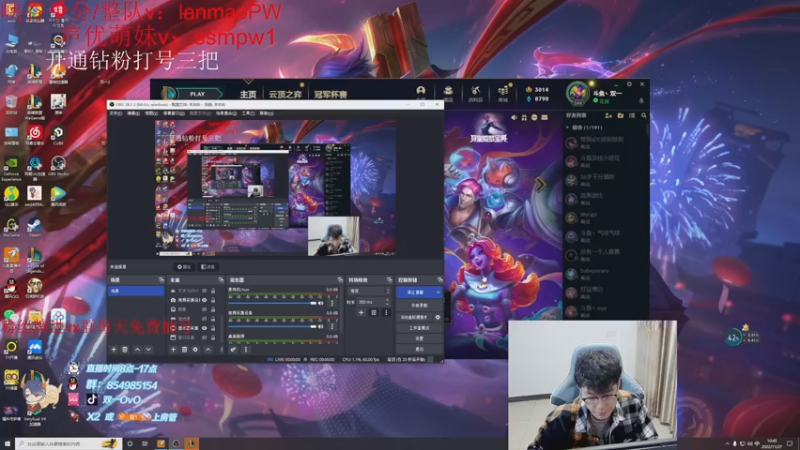Click the add friend icon in the friends list
Image resolution: width=800 pixels, height=450 pixels.
pyautogui.click(x=608, y=116)
